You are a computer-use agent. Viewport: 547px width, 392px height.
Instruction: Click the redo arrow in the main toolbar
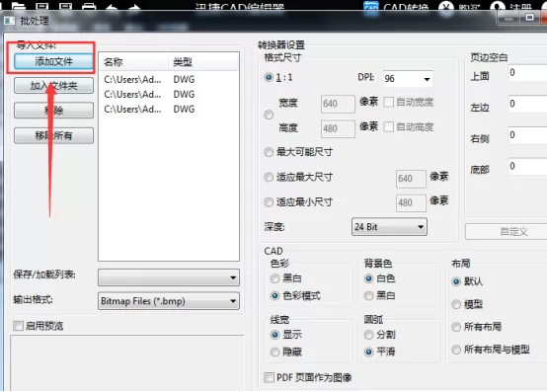(134, 6)
